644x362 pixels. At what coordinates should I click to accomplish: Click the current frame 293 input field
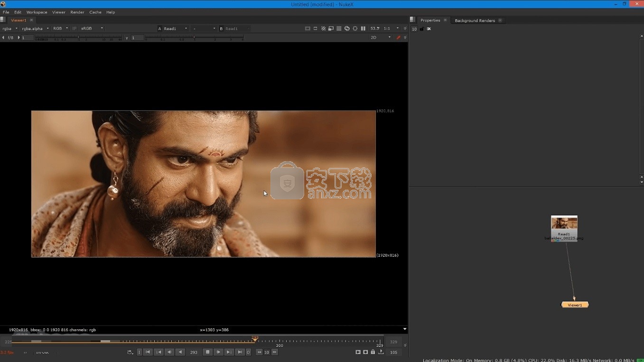[194, 352]
